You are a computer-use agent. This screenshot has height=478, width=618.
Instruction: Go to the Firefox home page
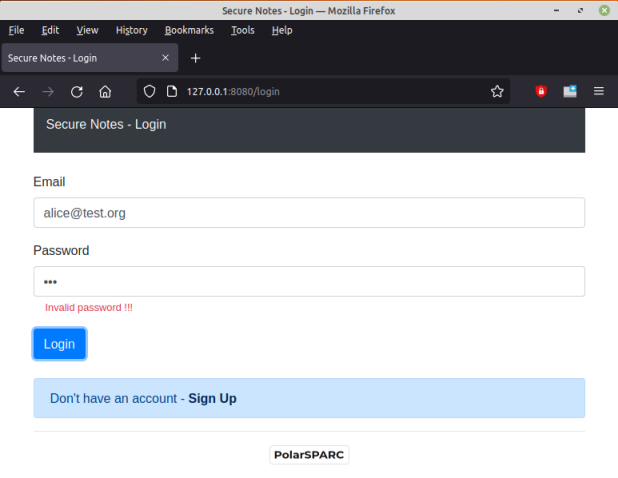(105, 91)
